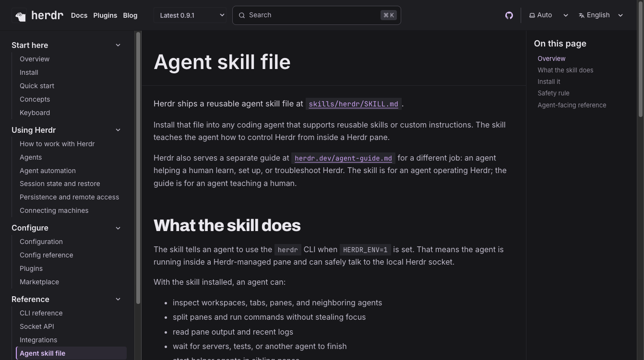Image resolution: width=644 pixels, height=360 pixels.
Task: Open the Concepts page
Action: (x=35, y=99)
